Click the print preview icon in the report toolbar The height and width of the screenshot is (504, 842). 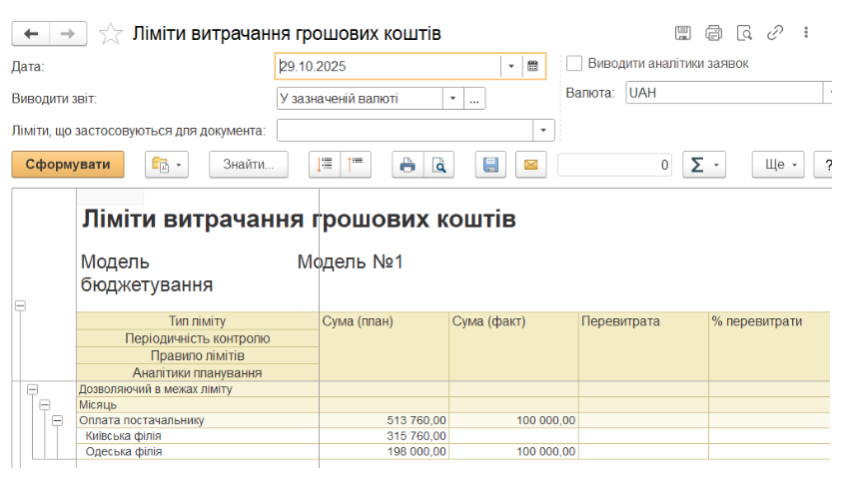(438, 166)
